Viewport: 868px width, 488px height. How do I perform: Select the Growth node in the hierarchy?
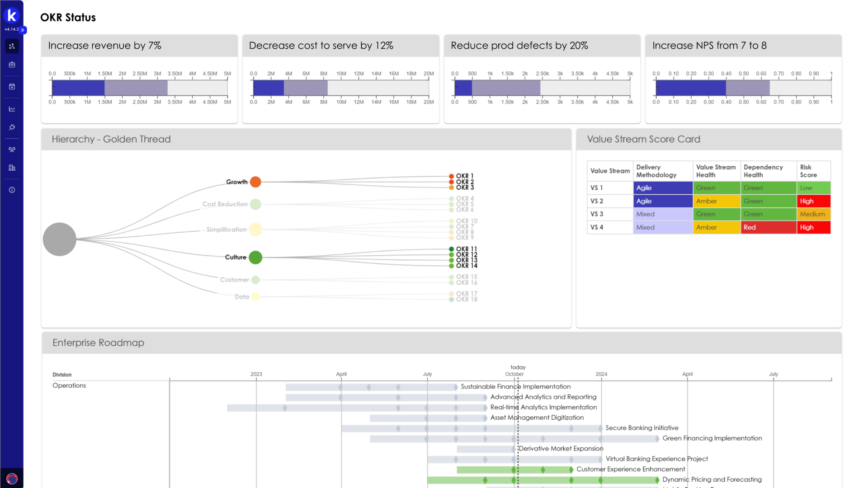pos(255,182)
